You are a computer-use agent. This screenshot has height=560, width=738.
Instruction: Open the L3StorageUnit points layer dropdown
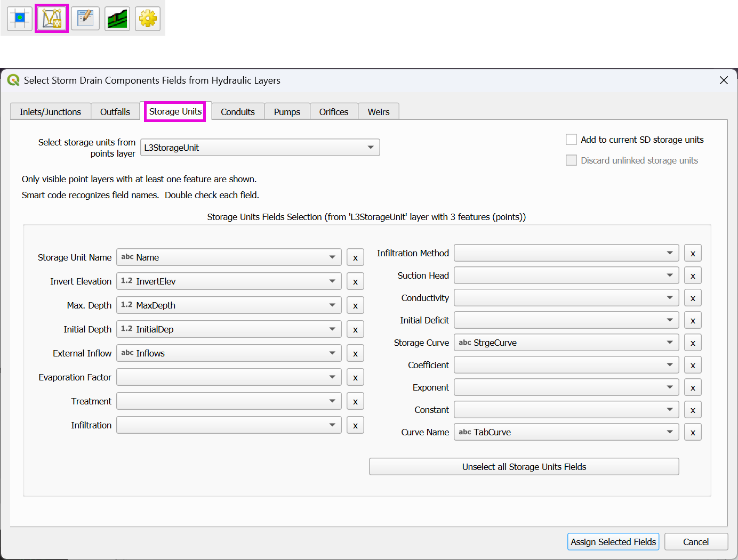coord(260,148)
